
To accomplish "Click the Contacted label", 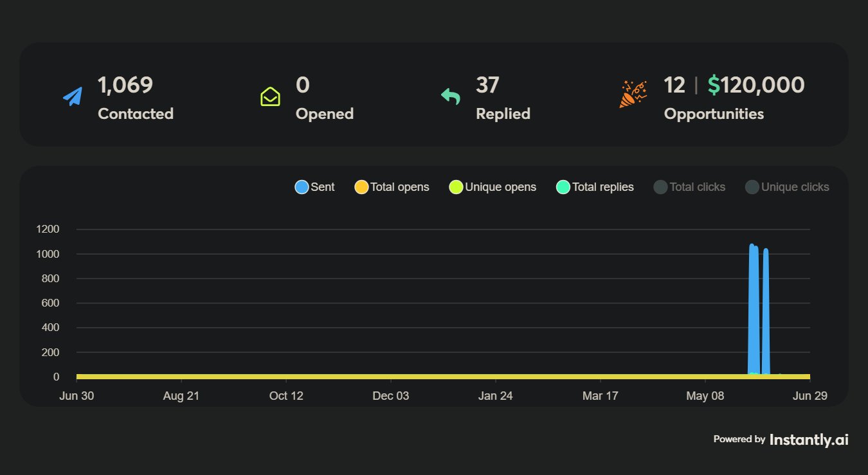I will (x=136, y=114).
